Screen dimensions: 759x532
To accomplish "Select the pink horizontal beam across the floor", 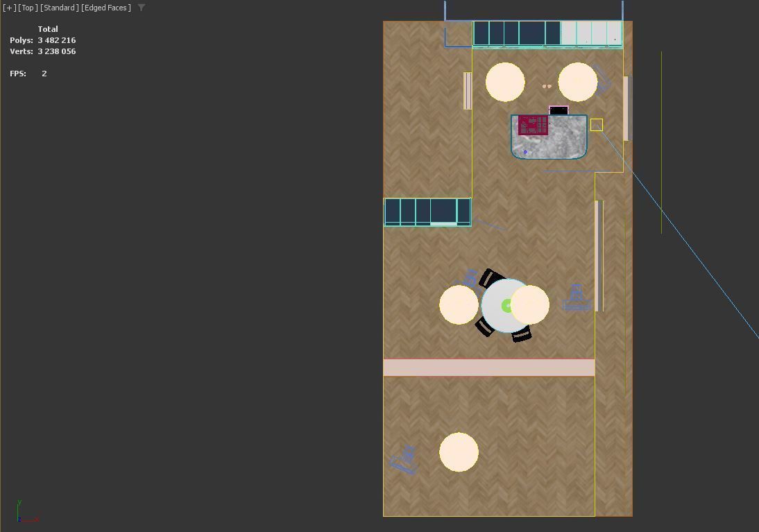I will [x=489, y=368].
